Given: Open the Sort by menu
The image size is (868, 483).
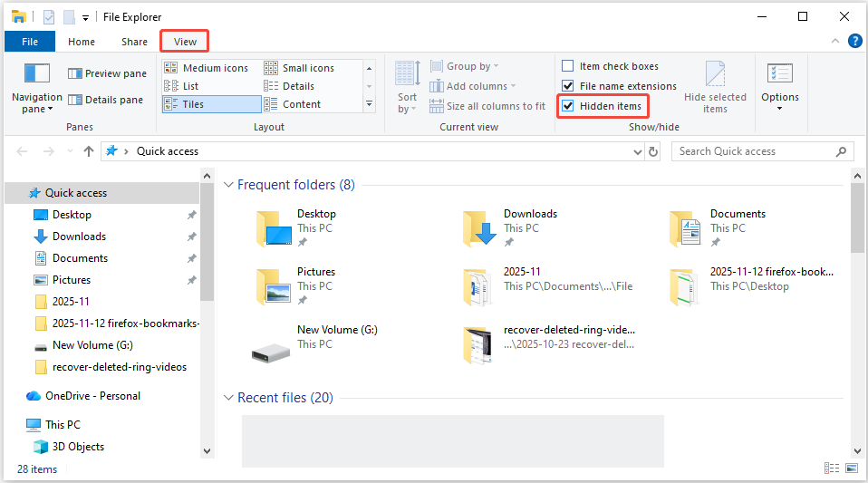Looking at the screenshot, I should [408, 88].
